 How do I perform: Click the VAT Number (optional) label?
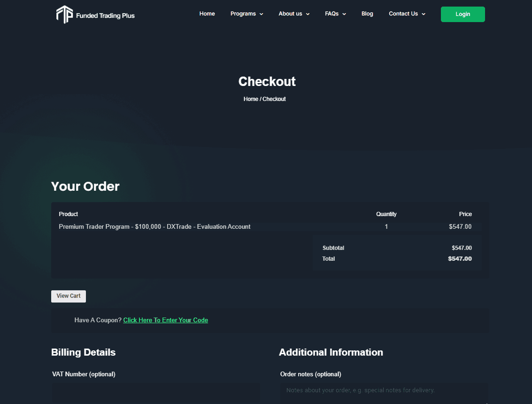click(84, 374)
